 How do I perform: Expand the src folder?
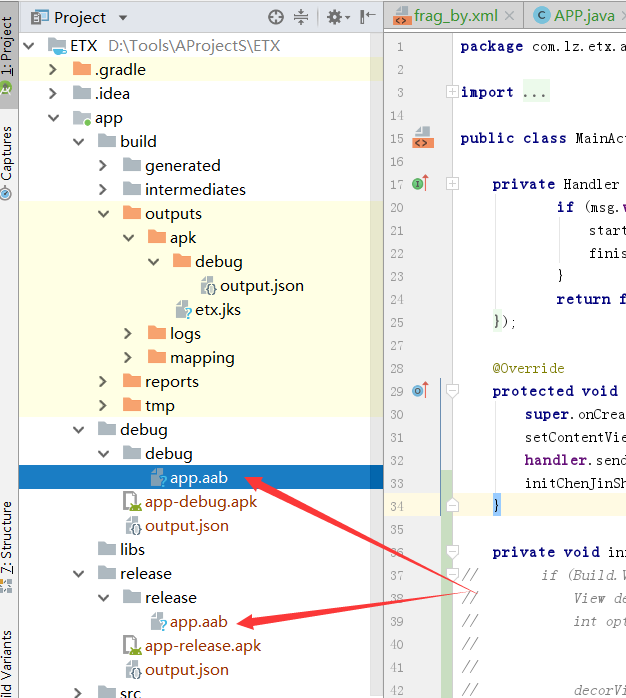coord(78,692)
